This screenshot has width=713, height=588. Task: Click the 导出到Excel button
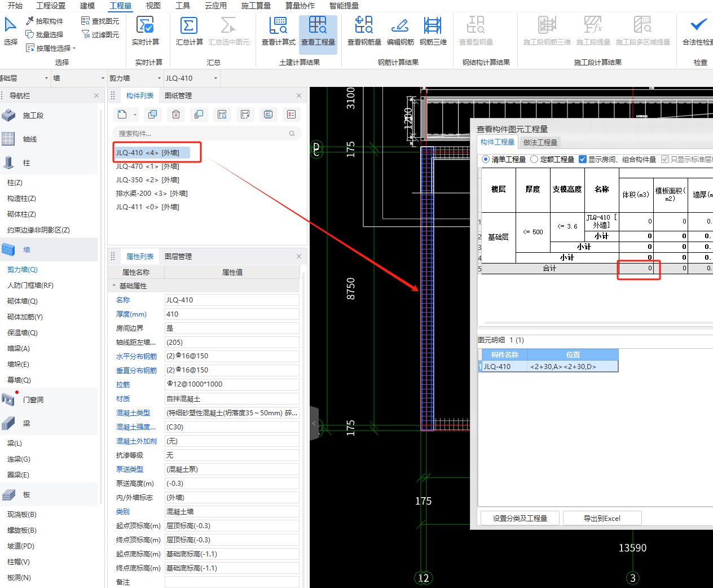coord(602,518)
